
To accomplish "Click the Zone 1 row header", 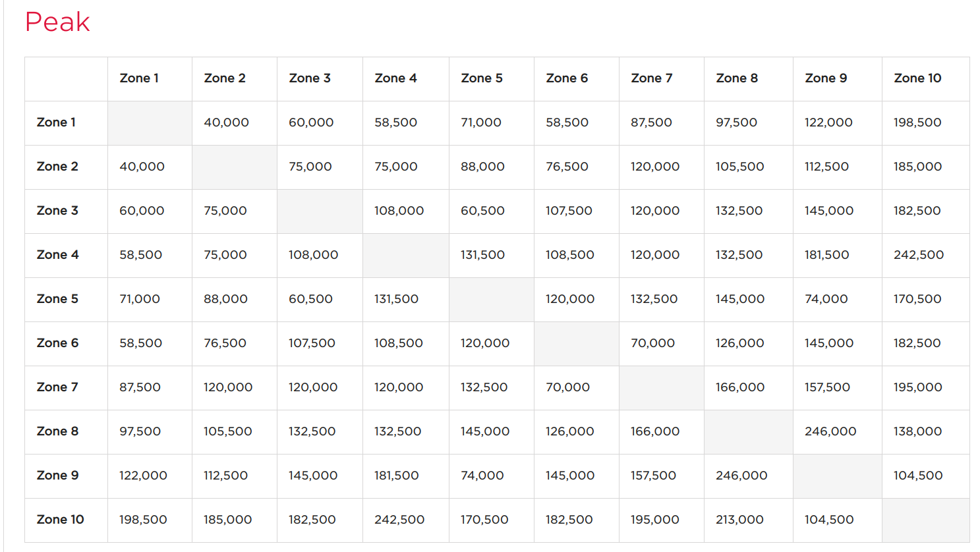I will 56,123.
